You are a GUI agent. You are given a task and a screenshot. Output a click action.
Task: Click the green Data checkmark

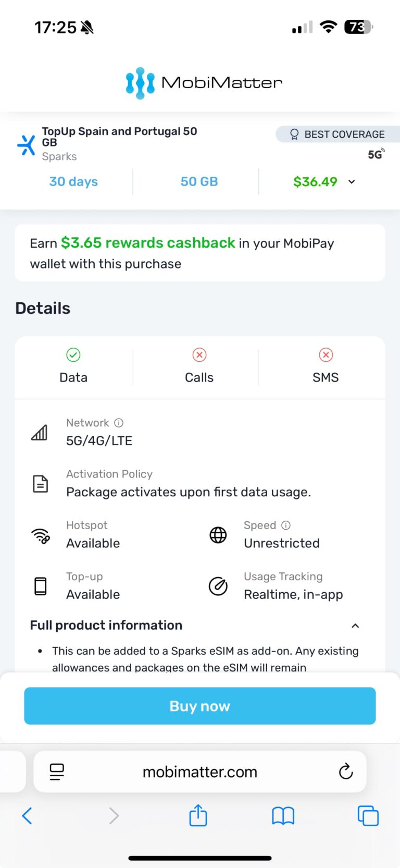[x=73, y=355]
